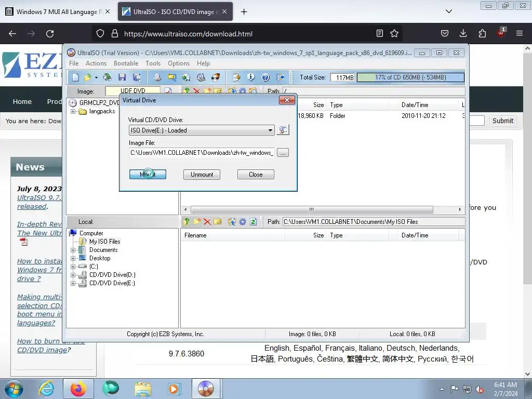Expand the CD/DVD Drive(E:) node
Screen dimensions: 532x399
[73, 283]
